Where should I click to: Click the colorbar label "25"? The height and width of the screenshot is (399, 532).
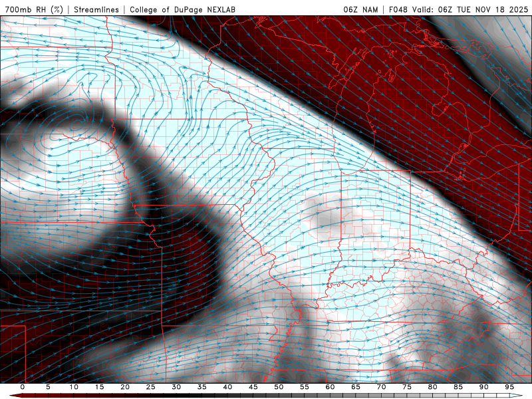(151, 387)
